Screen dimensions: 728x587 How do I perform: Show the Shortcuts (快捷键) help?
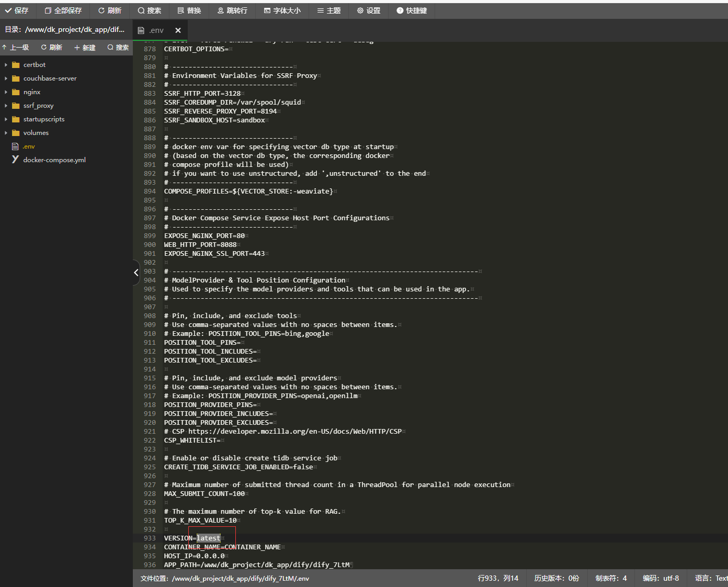pyautogui.click(x=412, y=10)
